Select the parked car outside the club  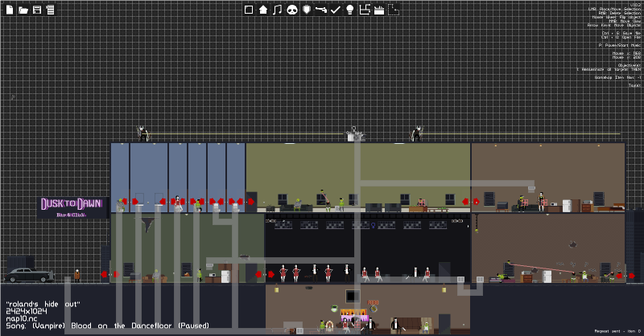point(29,275)
